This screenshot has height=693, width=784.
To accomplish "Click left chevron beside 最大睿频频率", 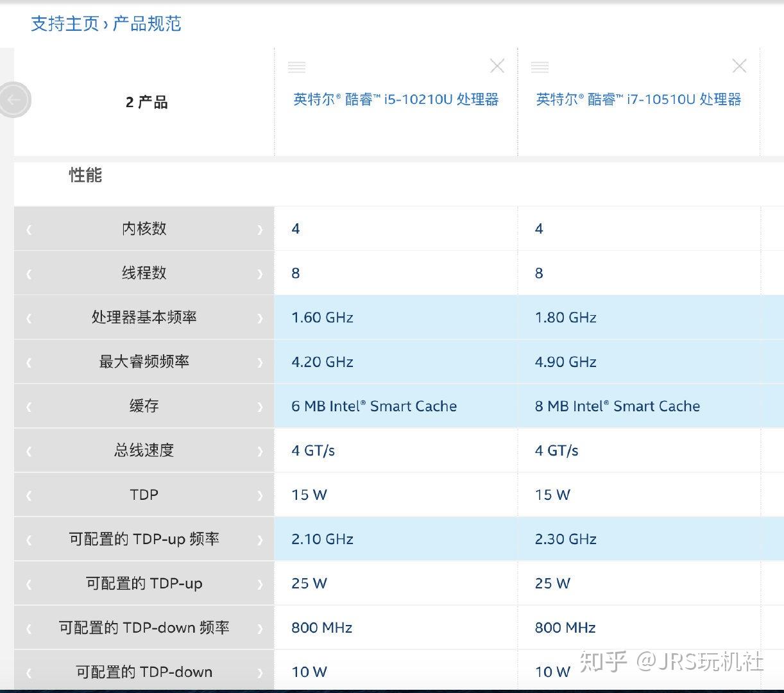I will (x=29, y=362).
